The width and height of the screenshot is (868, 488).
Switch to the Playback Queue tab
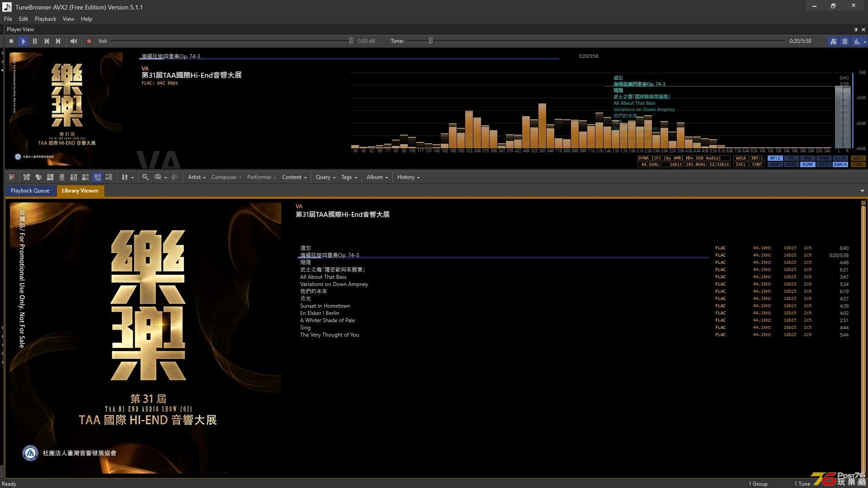coord(30,191)
